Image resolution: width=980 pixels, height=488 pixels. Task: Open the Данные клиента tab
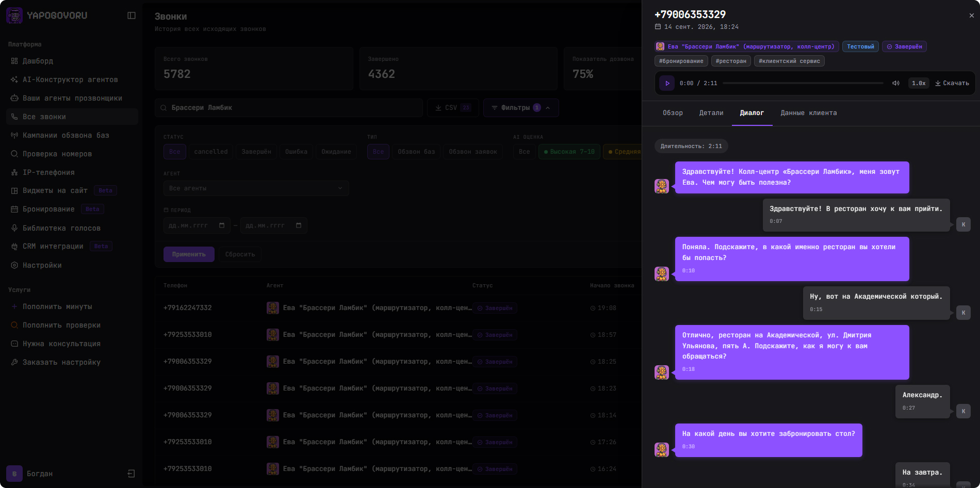point(809,113)
